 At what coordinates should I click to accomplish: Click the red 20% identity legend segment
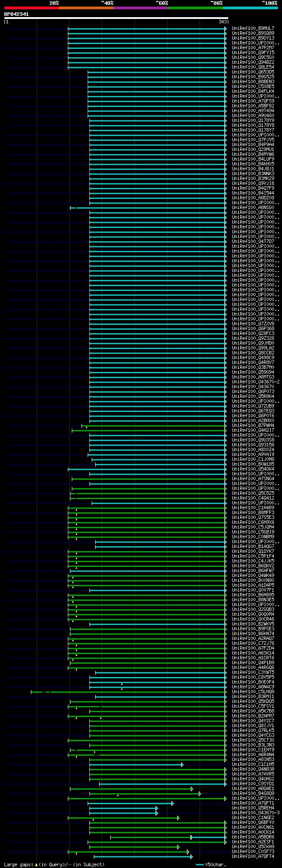pos(32,8)
